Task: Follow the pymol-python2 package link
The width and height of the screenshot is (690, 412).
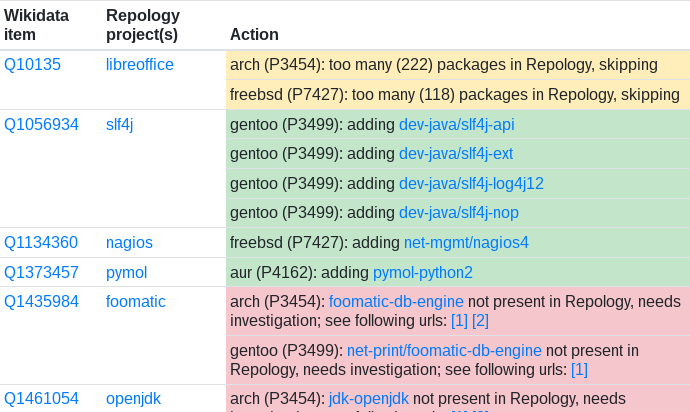Action: pyautogui.click(x=423, y=272)
